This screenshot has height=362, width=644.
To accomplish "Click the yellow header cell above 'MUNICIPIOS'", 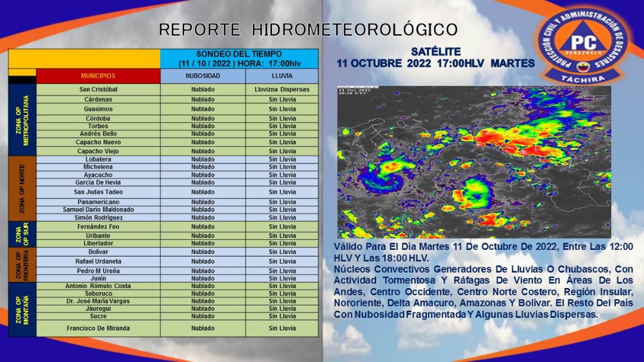I will [84, 59].
